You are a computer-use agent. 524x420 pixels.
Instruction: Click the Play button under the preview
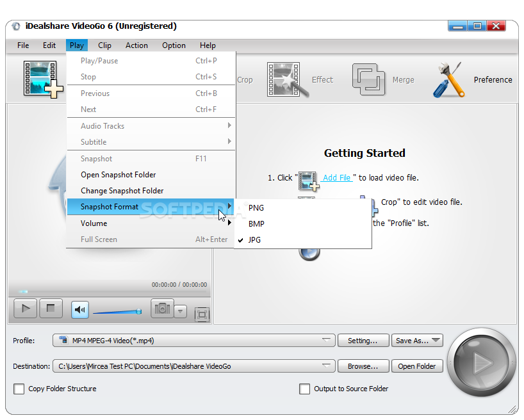[x=26, y=308]
